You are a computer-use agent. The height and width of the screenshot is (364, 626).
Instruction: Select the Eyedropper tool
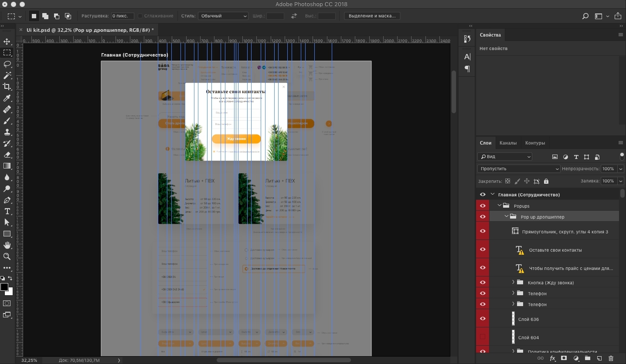7,98
